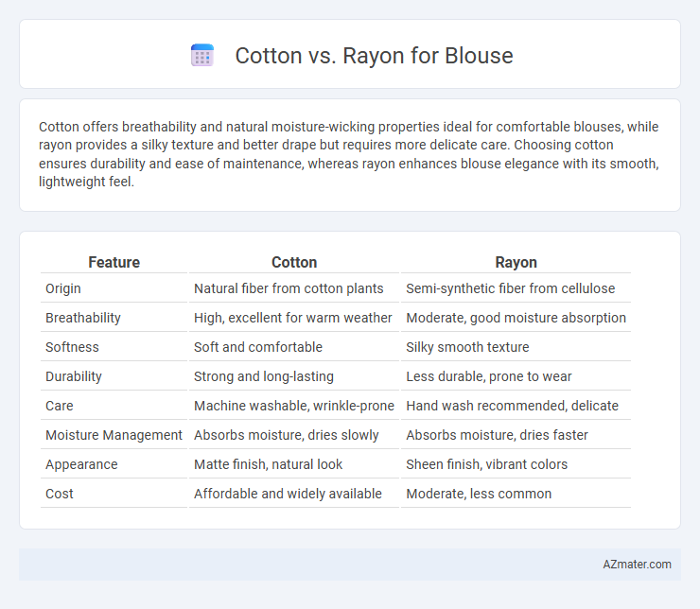Click 'High, excellent for warm weather' cell
Screen dimensions: 700x609
click(292, 318)
